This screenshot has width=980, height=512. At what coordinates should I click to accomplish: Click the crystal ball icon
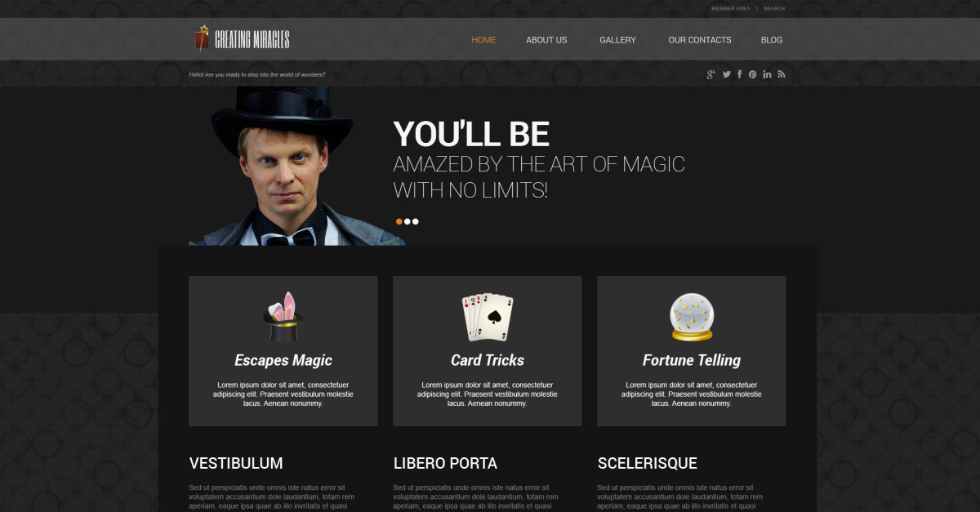[692, 317]
